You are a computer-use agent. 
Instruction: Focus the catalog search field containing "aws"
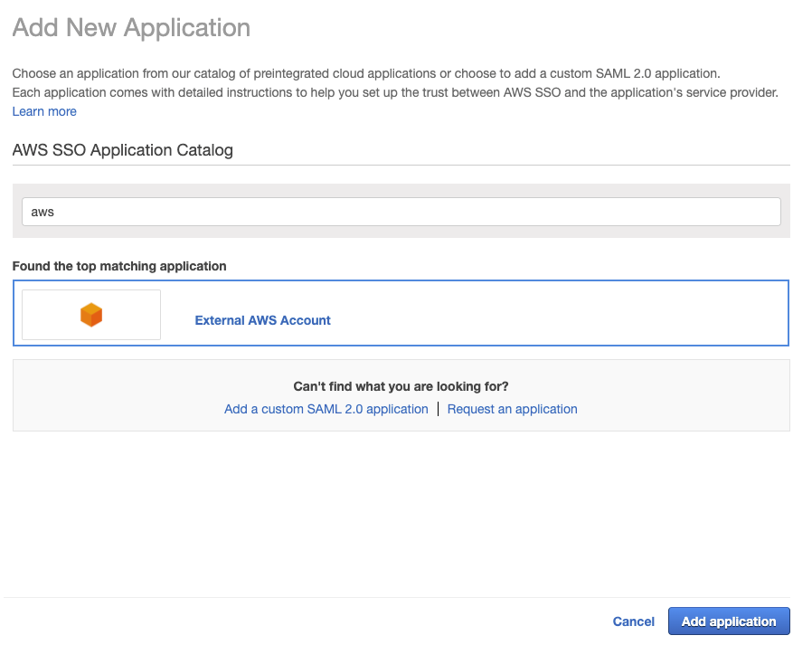(x=401, y=212)
